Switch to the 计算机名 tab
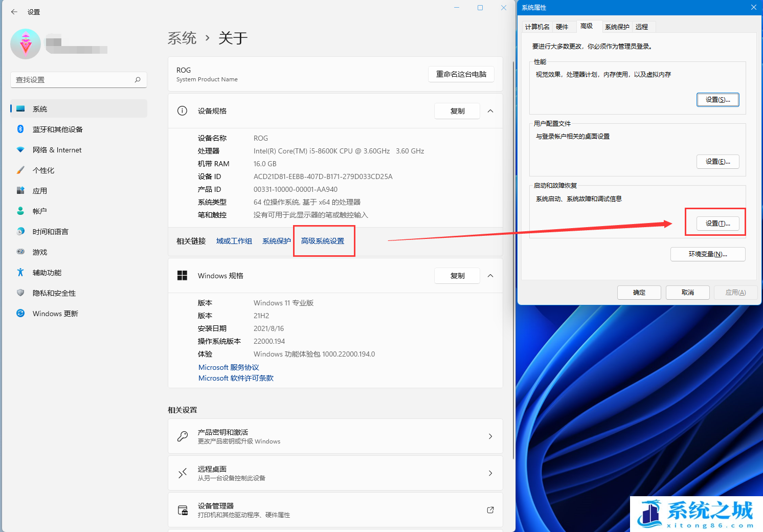 click(537, 27)
